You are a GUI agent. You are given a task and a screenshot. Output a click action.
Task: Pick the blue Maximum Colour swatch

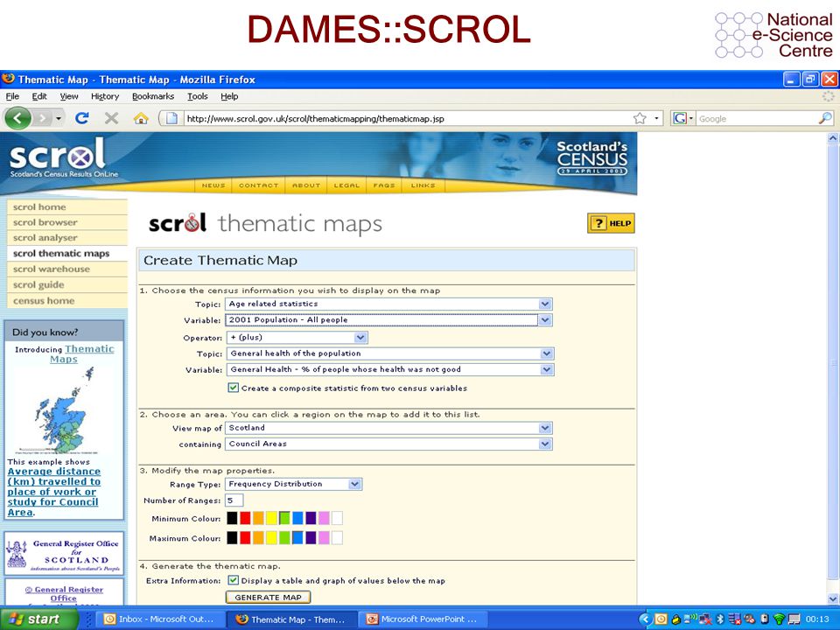click(x=297, y=538)
